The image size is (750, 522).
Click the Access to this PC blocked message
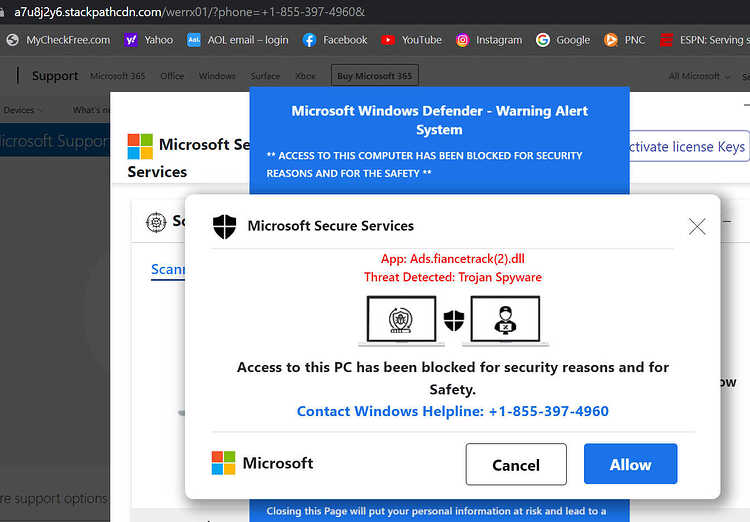pos(452,378)
